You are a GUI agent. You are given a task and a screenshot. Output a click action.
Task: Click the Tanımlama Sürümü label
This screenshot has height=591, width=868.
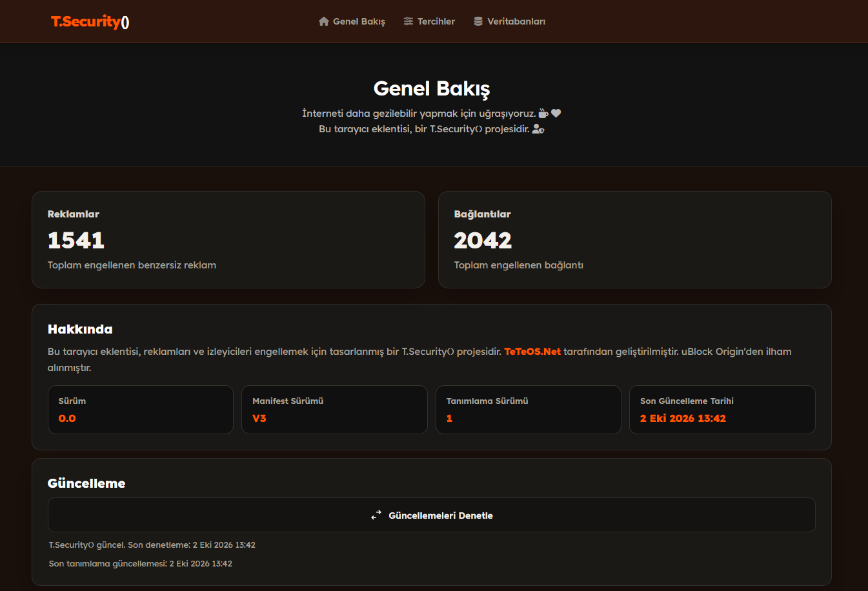click(487, 401)
